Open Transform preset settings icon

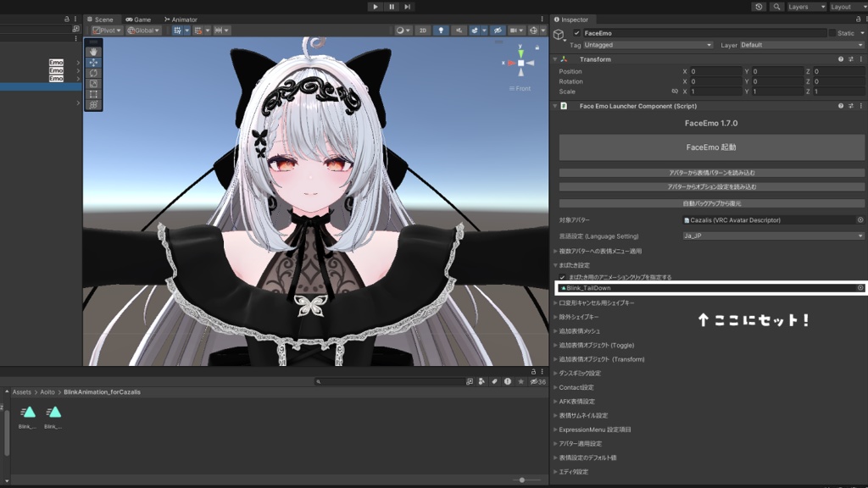click(851, 59)
